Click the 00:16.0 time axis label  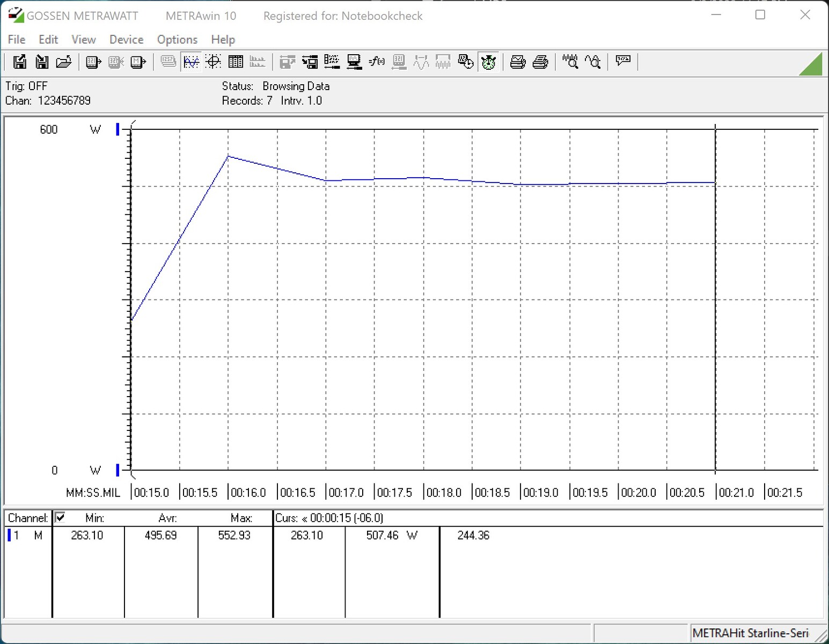[x=248, y=493]
